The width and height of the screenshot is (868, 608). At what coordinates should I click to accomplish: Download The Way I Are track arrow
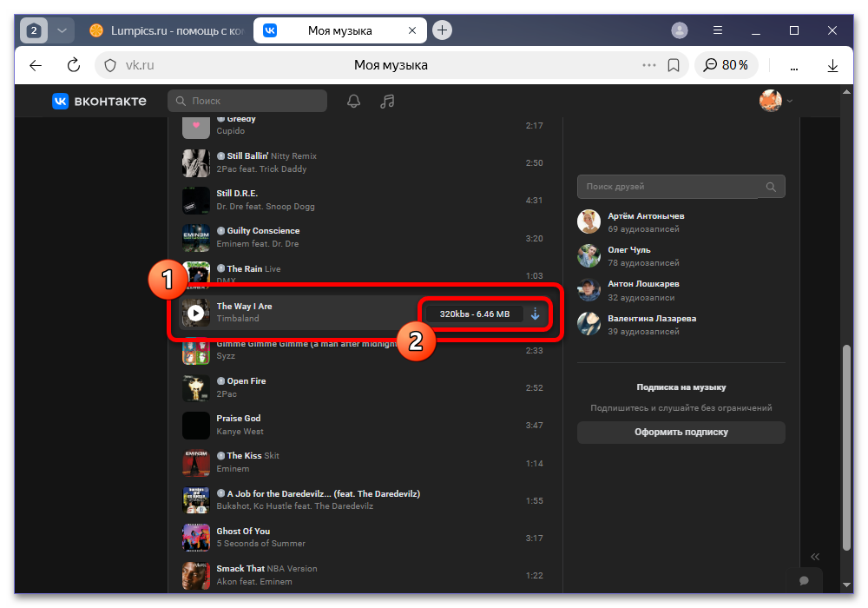click(x=536, y=314)
